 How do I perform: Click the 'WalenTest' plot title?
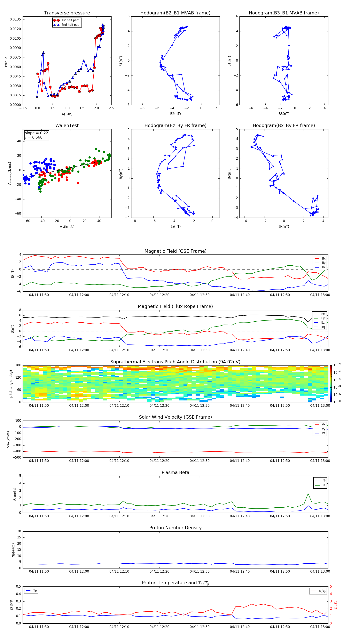pyautogui.click(x=67, y=125)
